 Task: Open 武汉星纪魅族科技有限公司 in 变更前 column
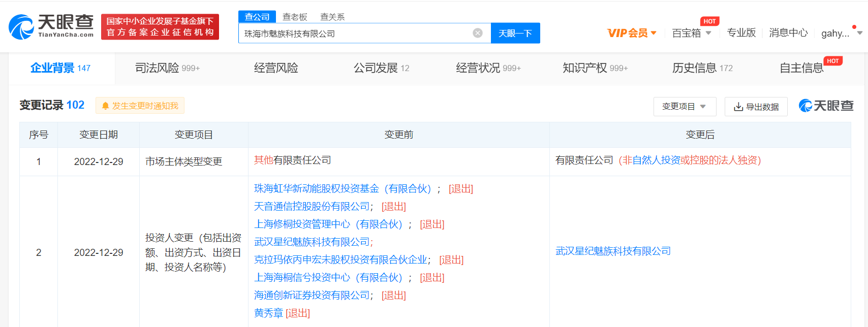tap(312, 242)
